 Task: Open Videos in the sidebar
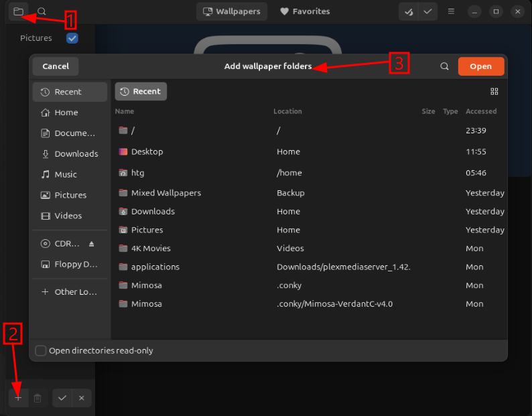point(70,216)
